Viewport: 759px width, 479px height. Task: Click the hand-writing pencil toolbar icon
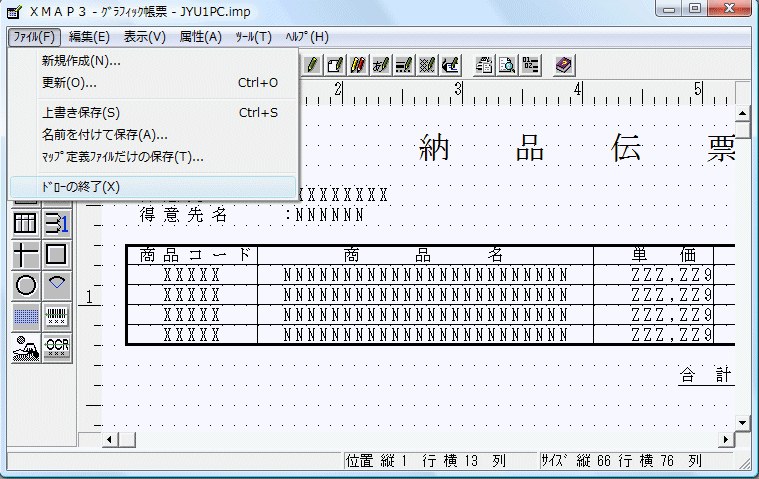pos(450,65)
